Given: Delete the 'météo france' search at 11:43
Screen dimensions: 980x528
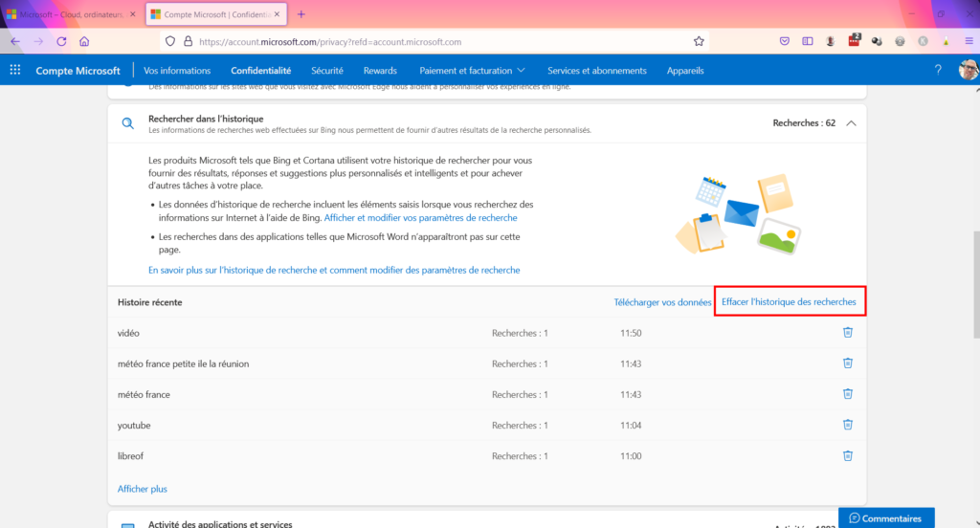Looking at the screenshot, I should coord(848,394).
